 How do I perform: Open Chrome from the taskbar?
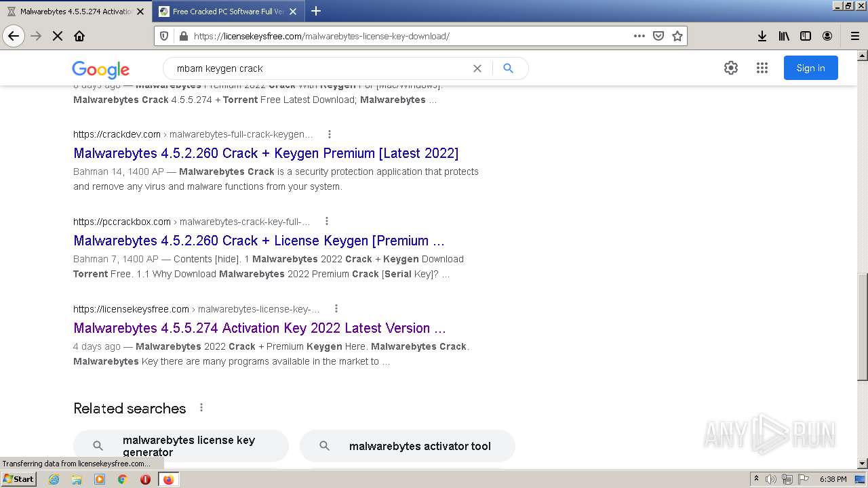coord(123,479)
